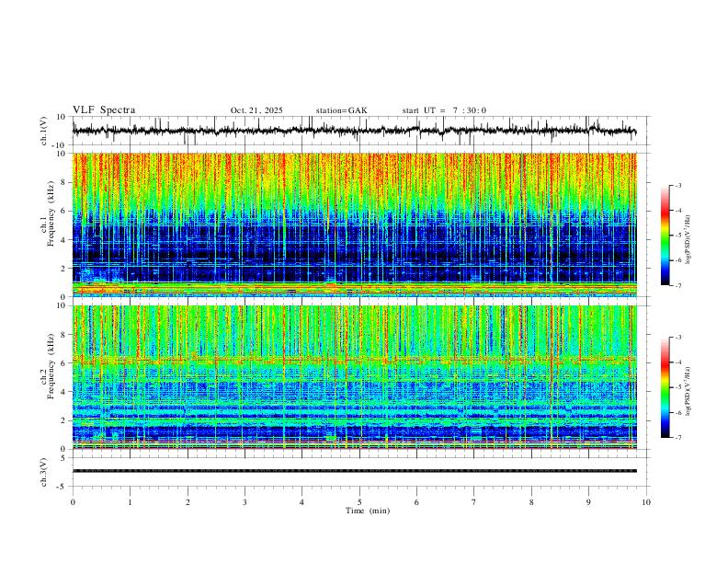Click the "ch.3(V)" axis label
Viewport: 728px width, 563px height.
44,472
